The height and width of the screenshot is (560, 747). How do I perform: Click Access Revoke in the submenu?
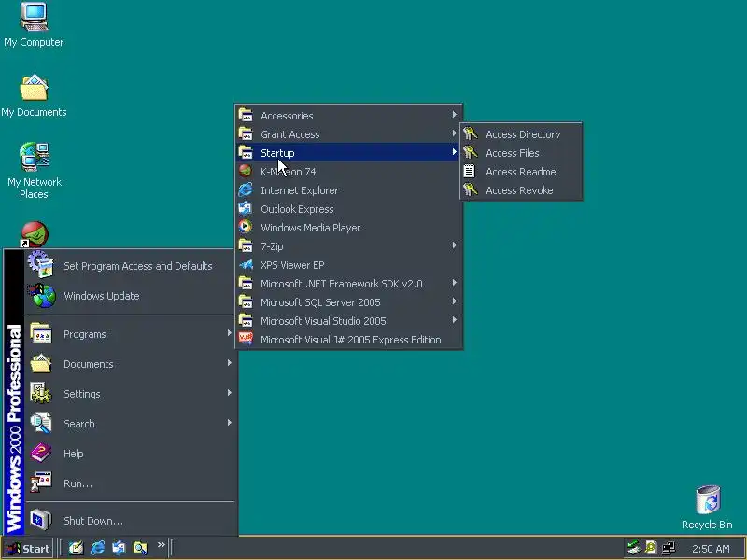pos(521,190)
